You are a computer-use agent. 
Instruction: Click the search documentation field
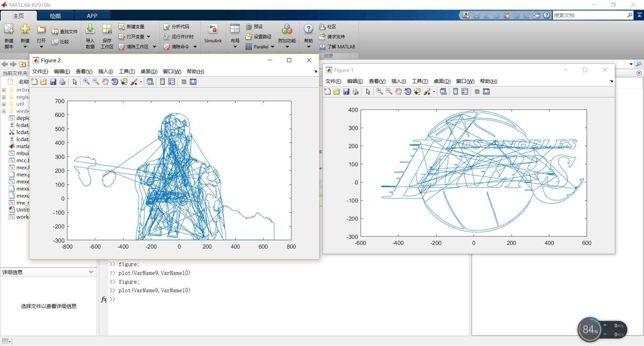(590, 15)
